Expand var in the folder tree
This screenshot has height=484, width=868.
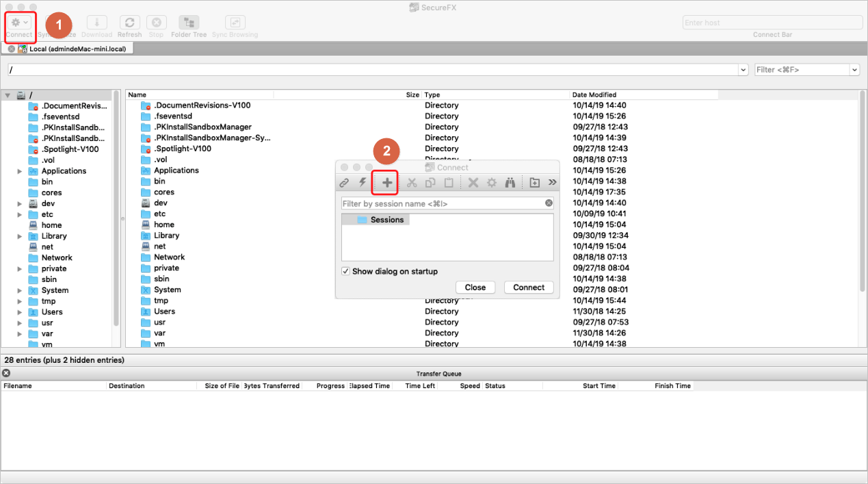[x=20, y=333]
